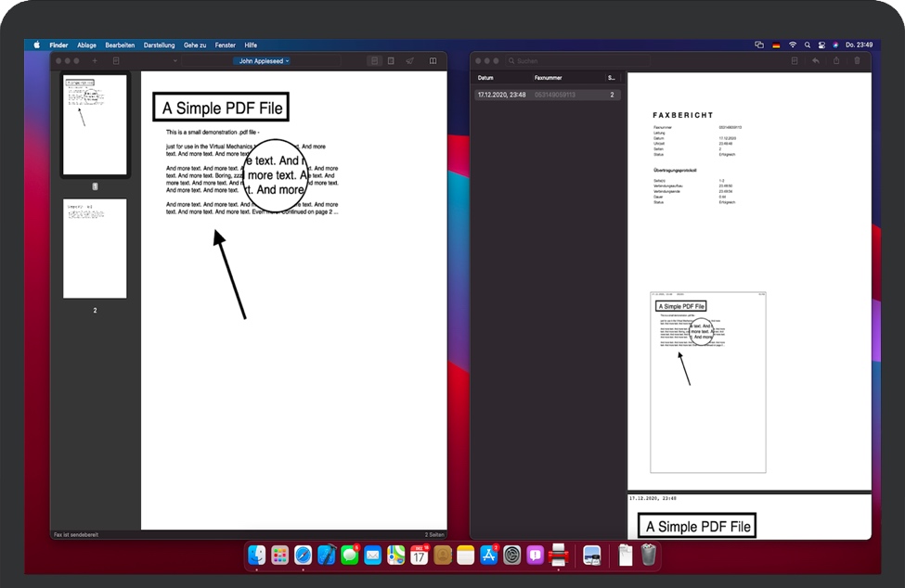Open Launchpad from the Dock
The image size is (905, 588).
click(x=280, y=556)
